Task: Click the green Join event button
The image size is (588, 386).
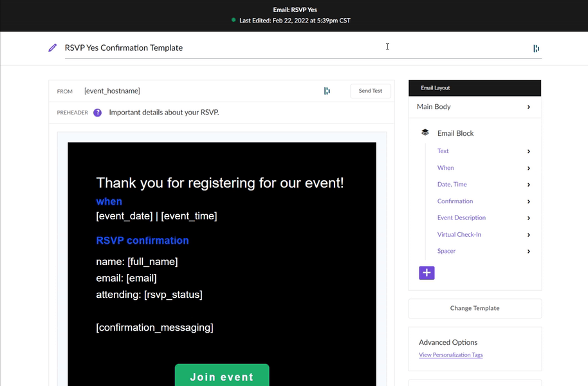Action: (222, 375)
